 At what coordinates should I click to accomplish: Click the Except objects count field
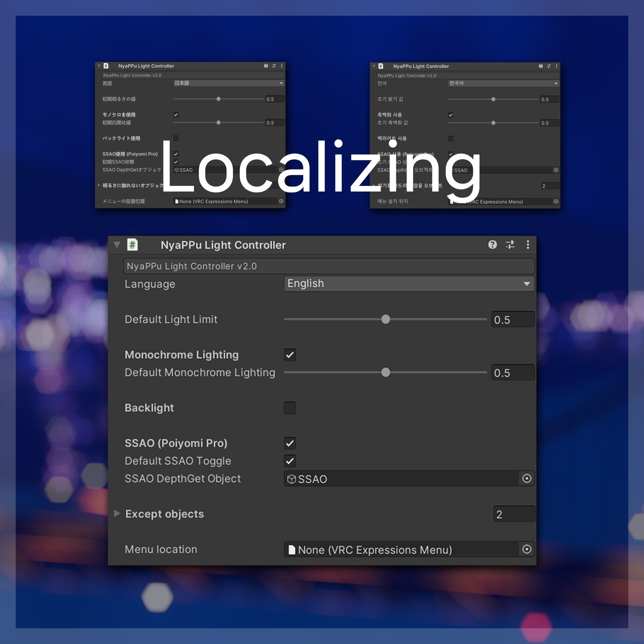tap(514, 514)
